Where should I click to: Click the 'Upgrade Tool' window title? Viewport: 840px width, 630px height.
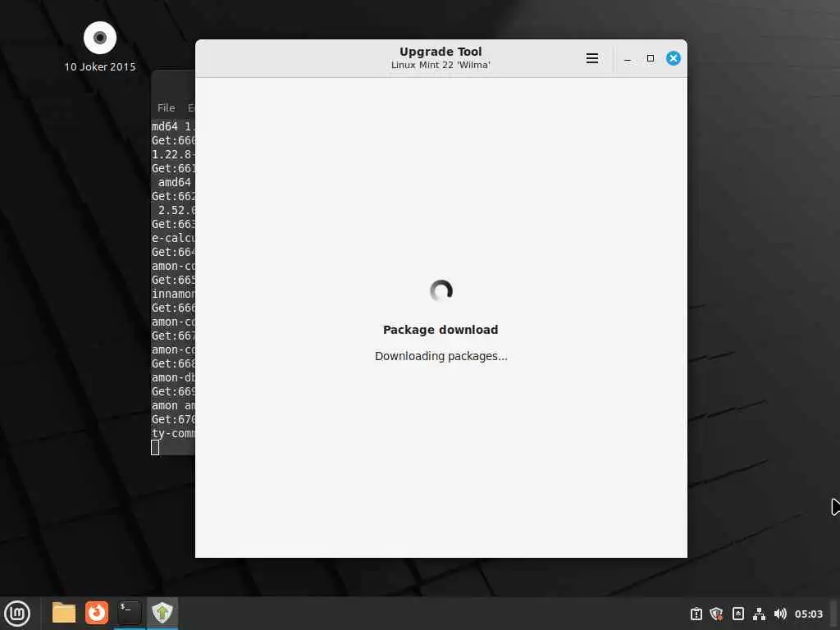point(441,52)
